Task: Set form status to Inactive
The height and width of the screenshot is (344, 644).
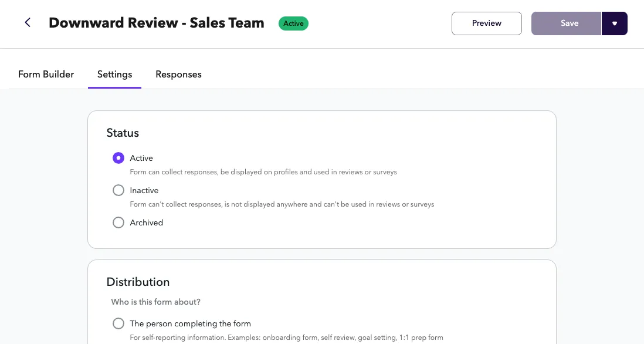Action: click(118, 190)
